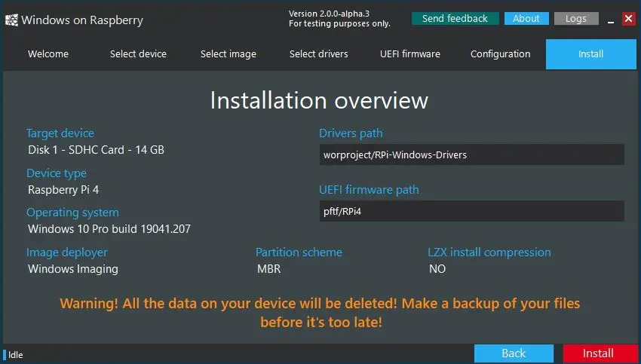
Task: Go to the Welcome tab
Action: [48, 54]
